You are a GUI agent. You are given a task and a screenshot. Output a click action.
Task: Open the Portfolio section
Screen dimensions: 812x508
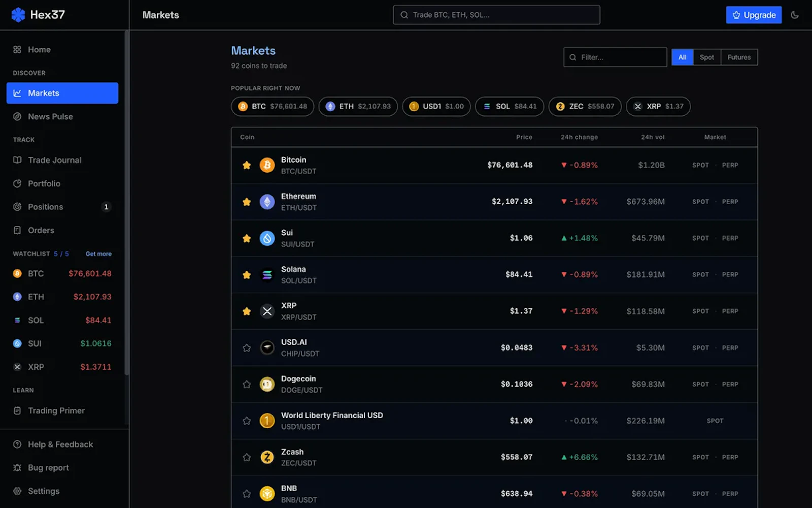pos(62,183)
